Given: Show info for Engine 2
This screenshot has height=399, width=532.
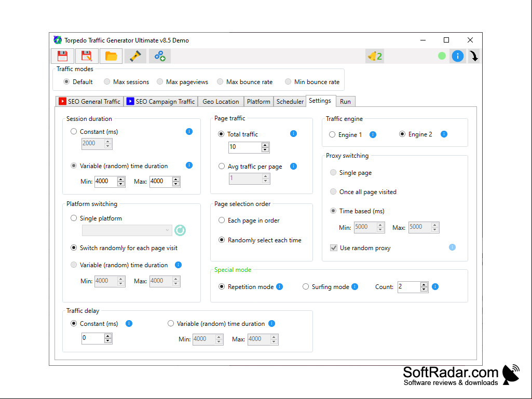Looking at the screenshot, I should click(x=444, y=134).
